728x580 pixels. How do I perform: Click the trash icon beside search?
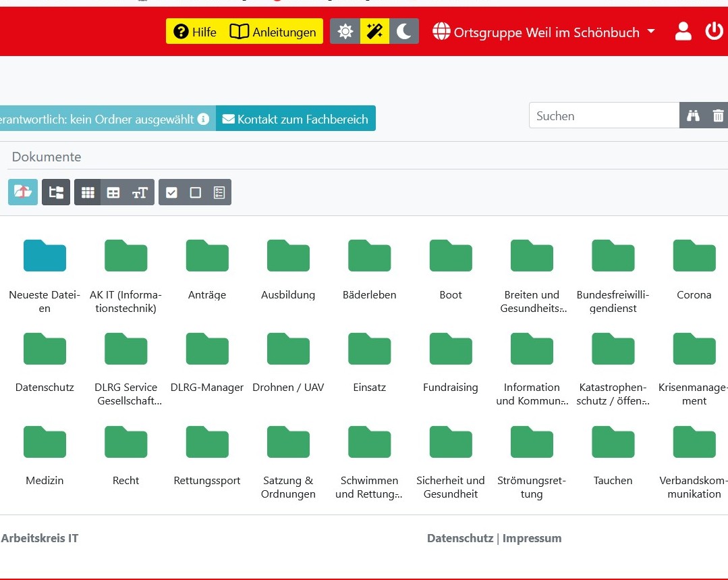pyautogui.click(x=718, y=116)
